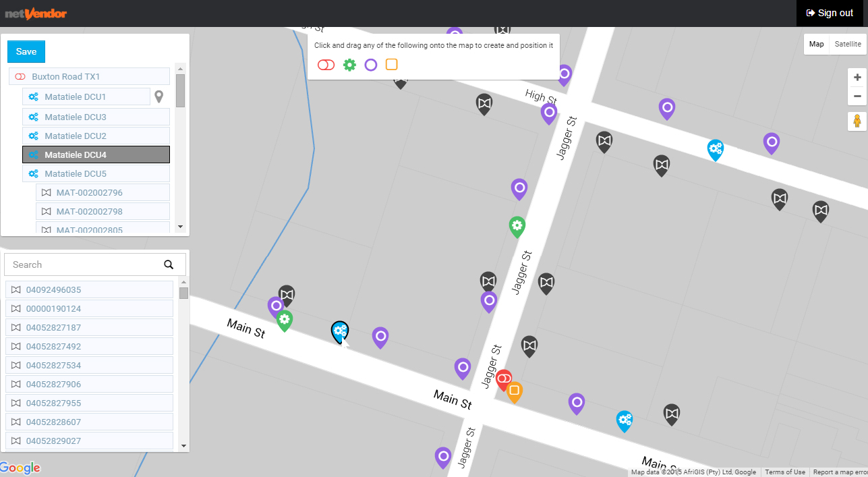Select Matatiele DCU3 in the tree

point(96,117)
